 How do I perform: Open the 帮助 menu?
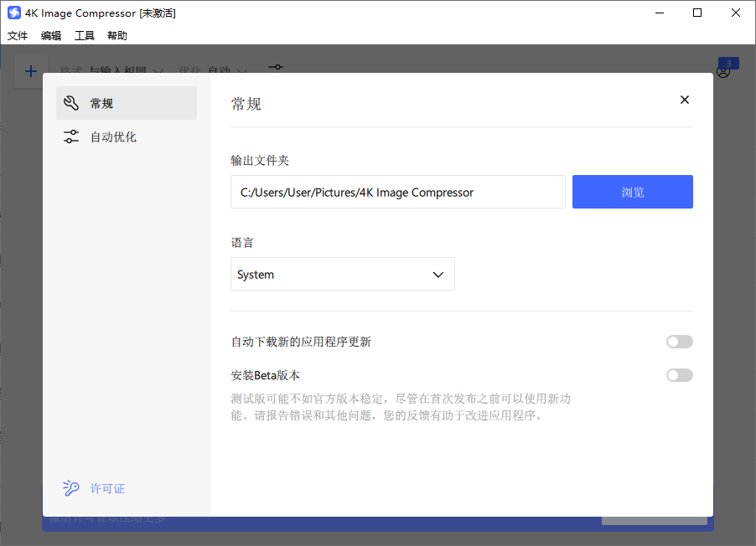[x=117, y=36]
